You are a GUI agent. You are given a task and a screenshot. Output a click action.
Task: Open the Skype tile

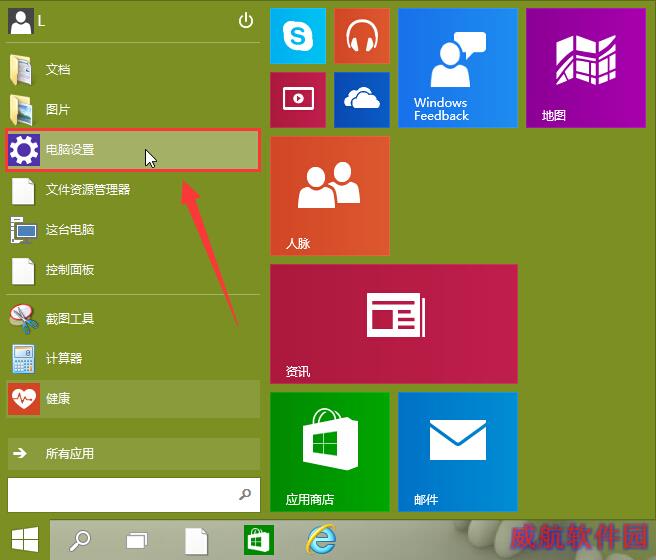pos(298,36)
